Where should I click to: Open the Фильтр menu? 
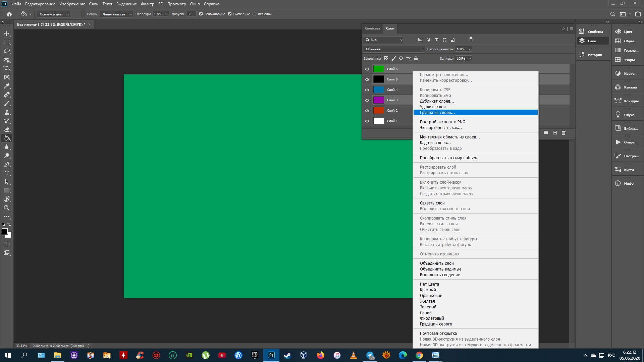click(x=147, y=4)
